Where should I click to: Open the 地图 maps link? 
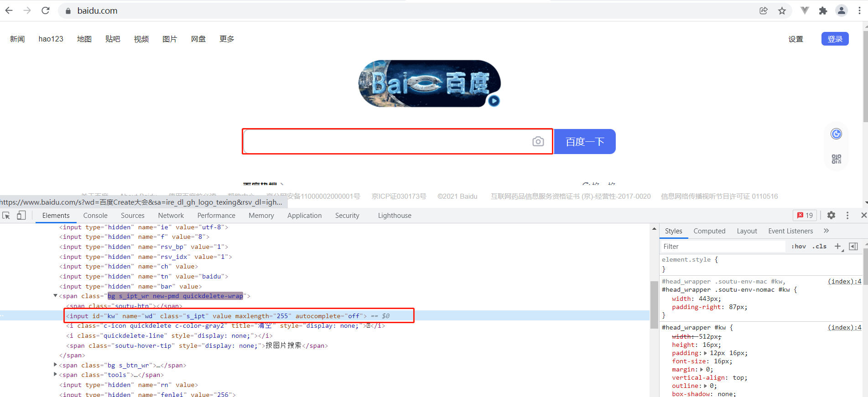84,39
